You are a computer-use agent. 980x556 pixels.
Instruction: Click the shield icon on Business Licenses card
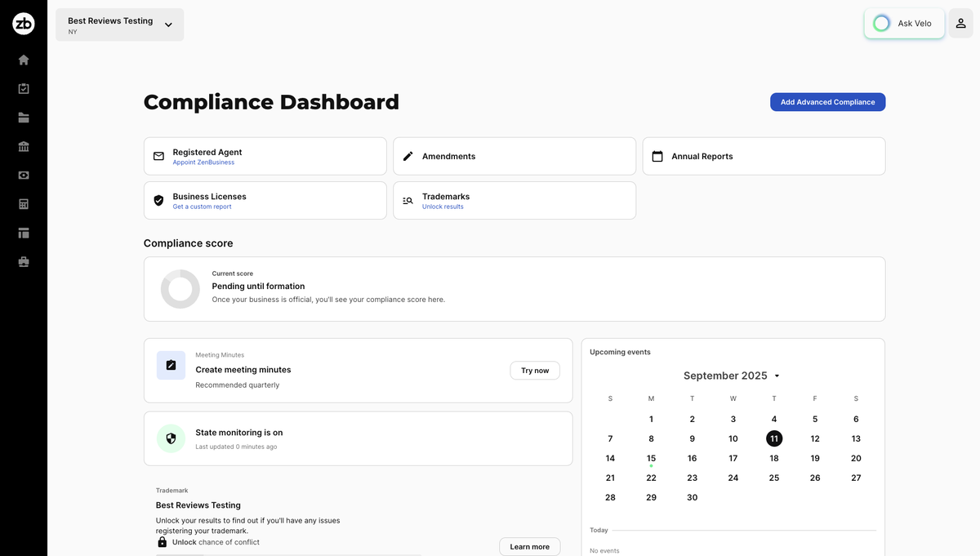158,200
